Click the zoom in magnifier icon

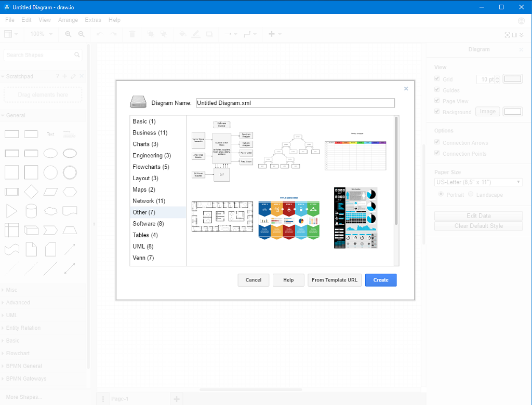68,34
